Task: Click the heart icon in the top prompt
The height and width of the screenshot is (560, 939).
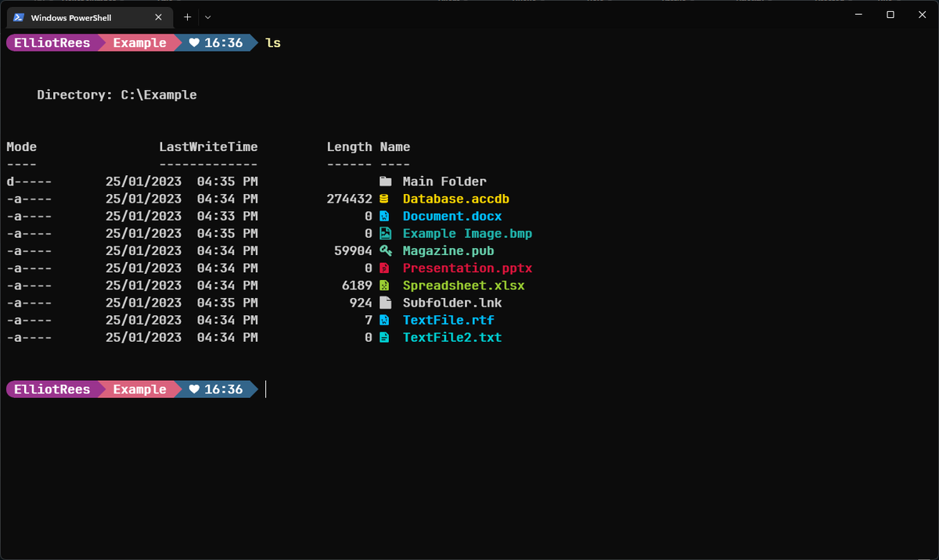Action: (194, 43)
